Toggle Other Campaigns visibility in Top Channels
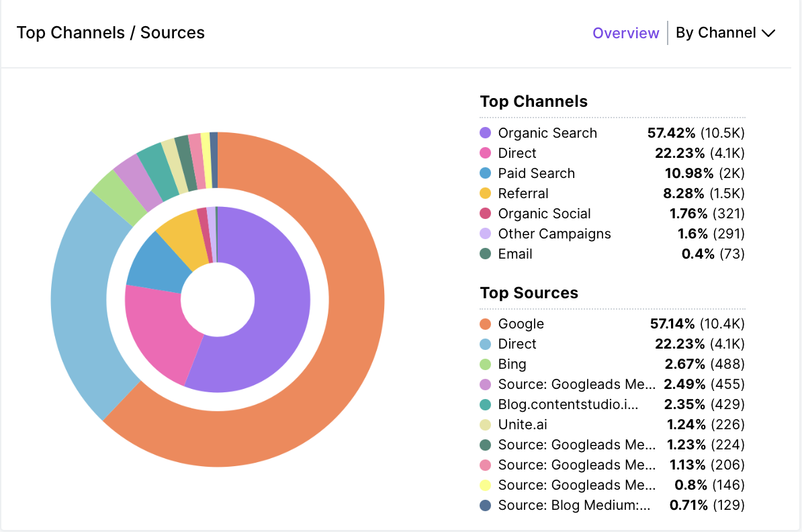802x532 pixels. coord(554,234)
